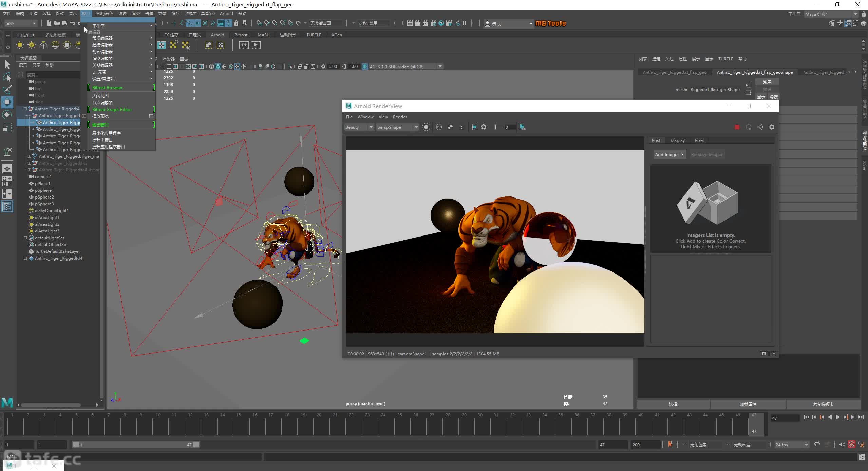
Task: Open the perspShape camera dropdown
Action: point(397,127)
